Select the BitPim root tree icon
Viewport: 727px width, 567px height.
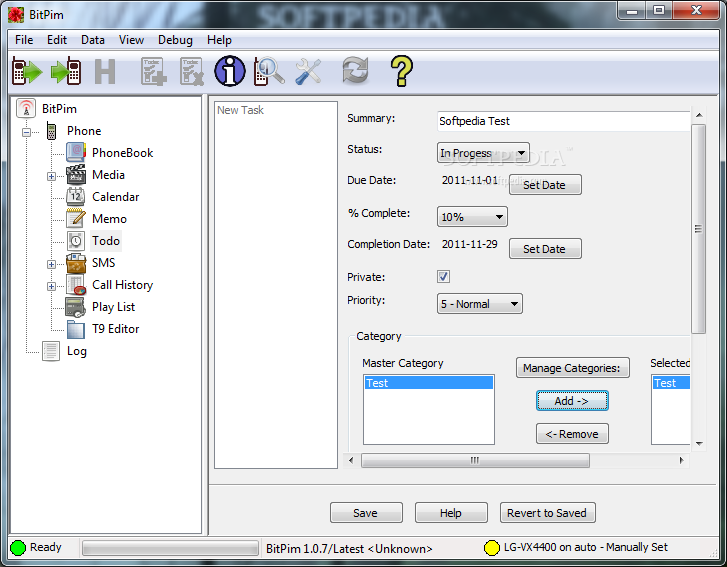[26, 108]
